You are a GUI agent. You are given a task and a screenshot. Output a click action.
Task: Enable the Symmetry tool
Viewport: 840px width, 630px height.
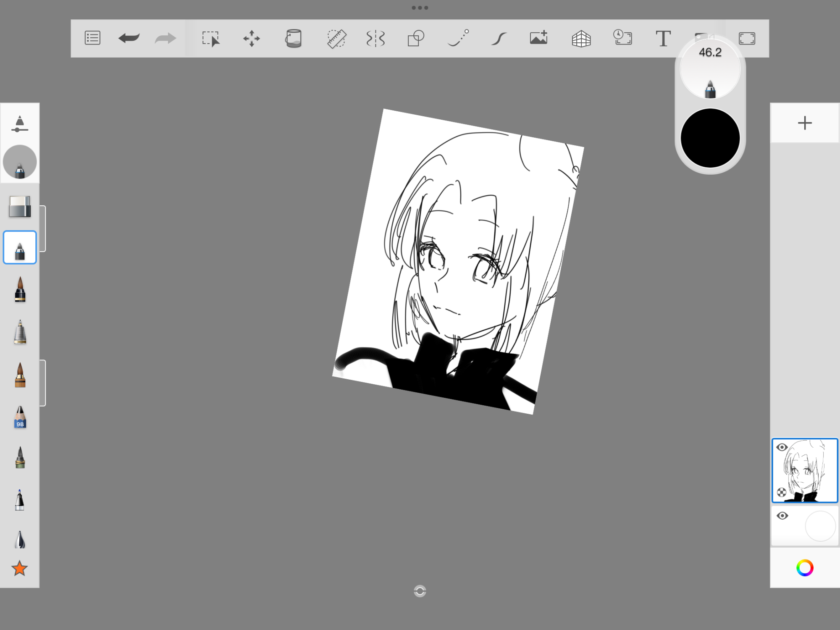pos(375,38)
